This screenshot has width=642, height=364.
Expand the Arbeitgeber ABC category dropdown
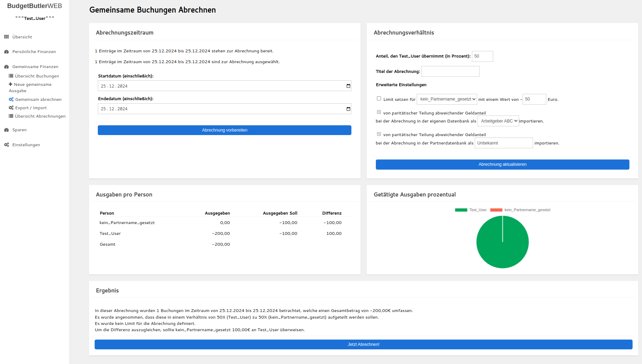click(498, 121)
